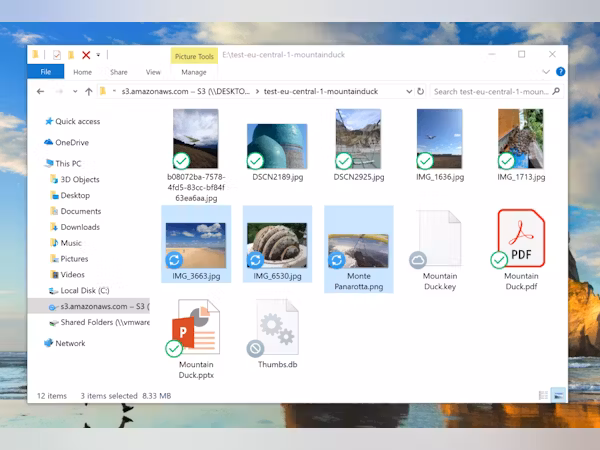Image resolution: width=600 pixels, height=450 pixels.
Task: Click green synced checkmark on Mountain Duck.pptx
Action: 174,349
